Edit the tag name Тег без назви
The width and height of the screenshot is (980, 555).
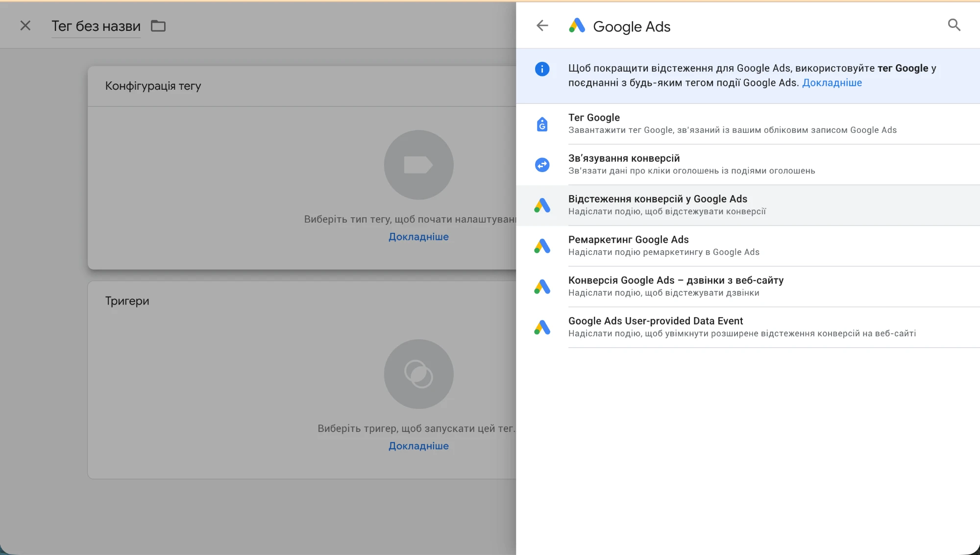[x=96, y=26]
